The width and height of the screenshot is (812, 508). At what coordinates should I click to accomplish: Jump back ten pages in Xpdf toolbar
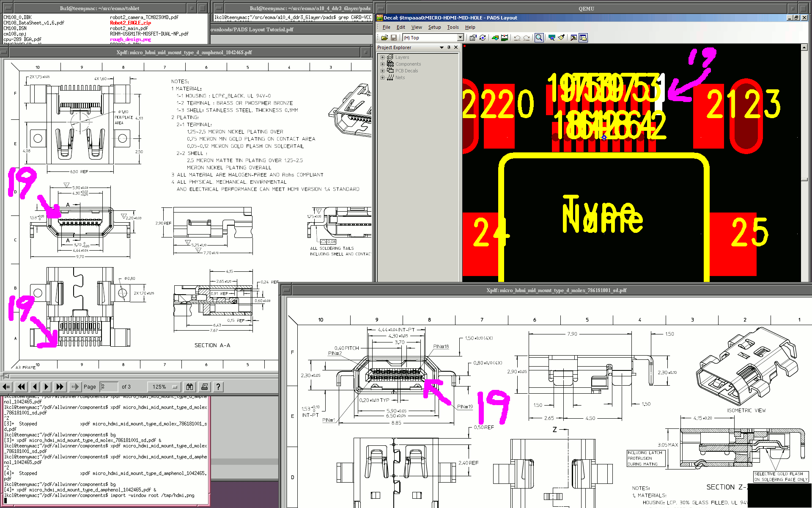pyautogui.click(x=21, y=387)
